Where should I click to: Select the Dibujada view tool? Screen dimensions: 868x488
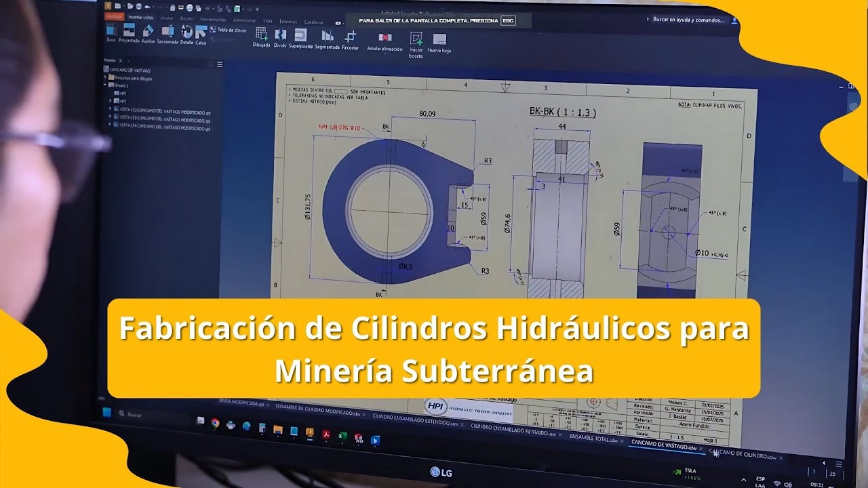261,38
